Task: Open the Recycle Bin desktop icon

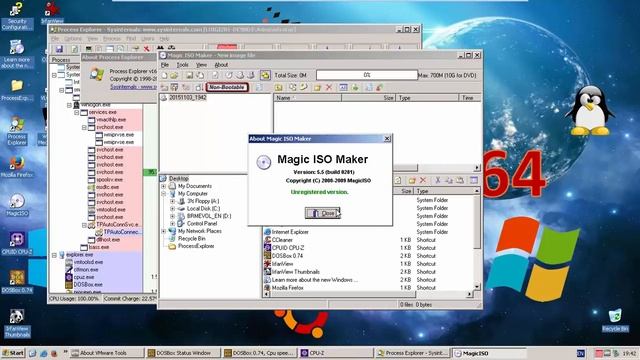Action: pos(615,320)
